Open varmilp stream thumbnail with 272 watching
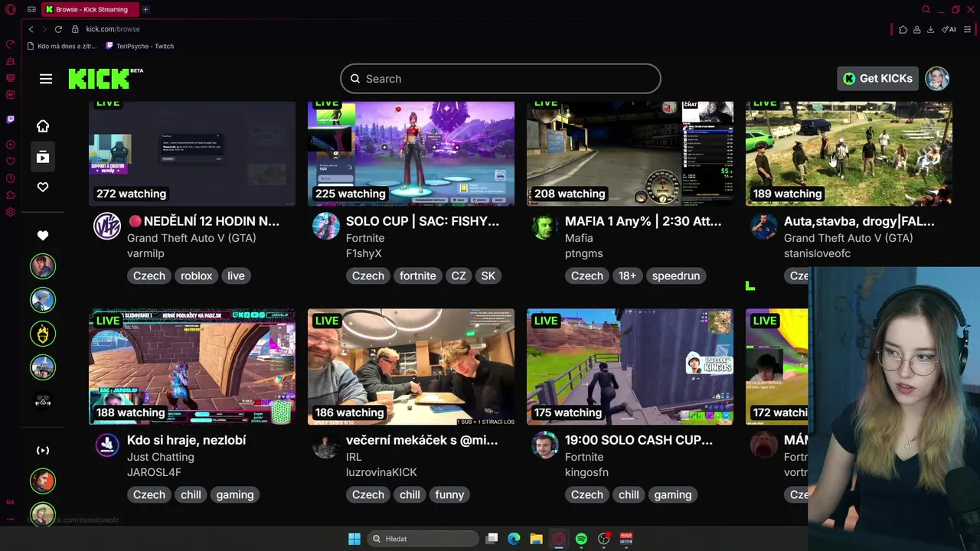Screen dimensions: 980x551 192,153
